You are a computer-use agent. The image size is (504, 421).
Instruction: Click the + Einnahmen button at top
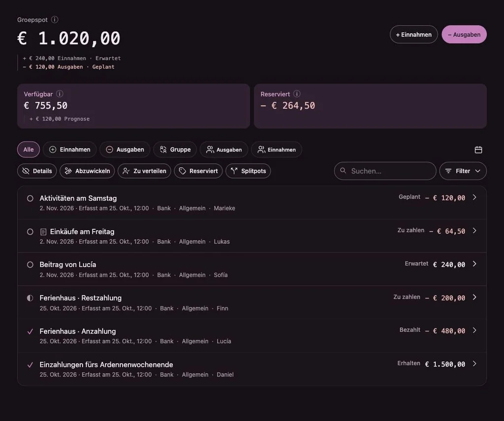pyautogui.click(x=413, y=34)
